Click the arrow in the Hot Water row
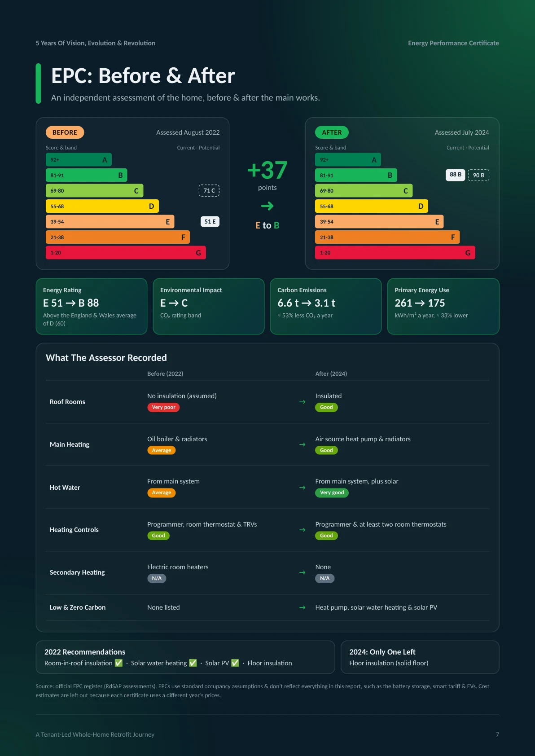Image resolution: width=535 pixels, height=756 pixels. (302, 488)
